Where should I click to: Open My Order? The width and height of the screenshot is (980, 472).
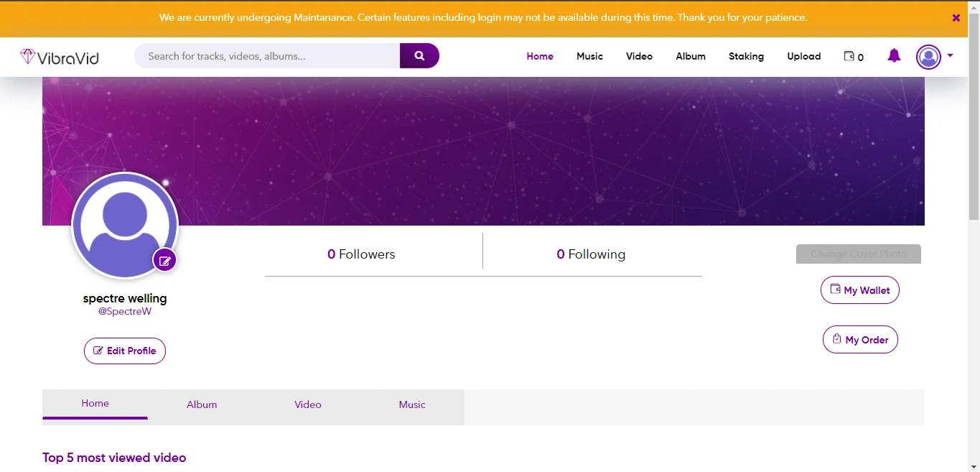click(860, 340)
